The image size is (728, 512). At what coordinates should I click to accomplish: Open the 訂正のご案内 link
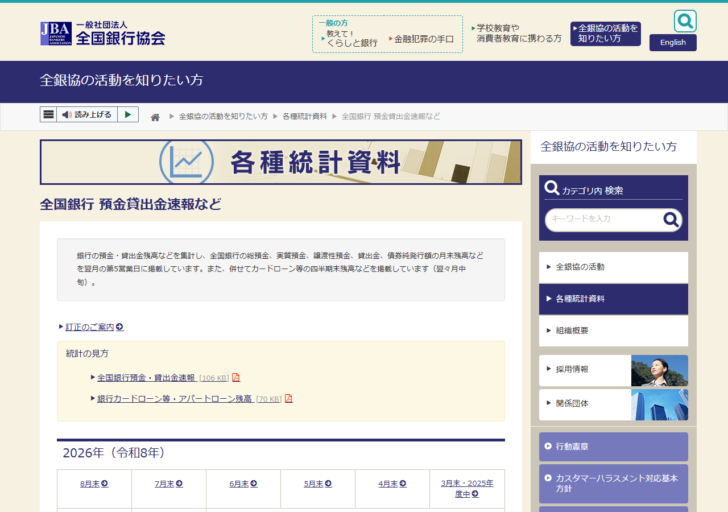point(90,327)
